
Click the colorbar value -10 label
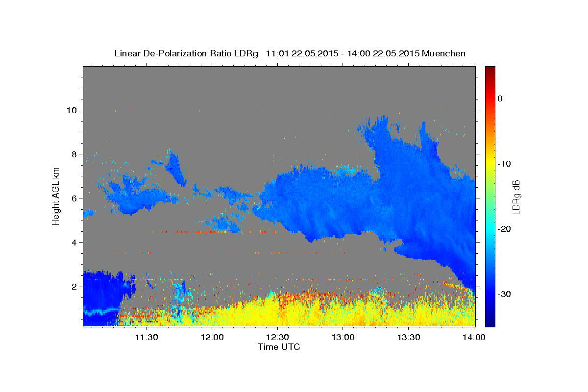pos(505,164)
